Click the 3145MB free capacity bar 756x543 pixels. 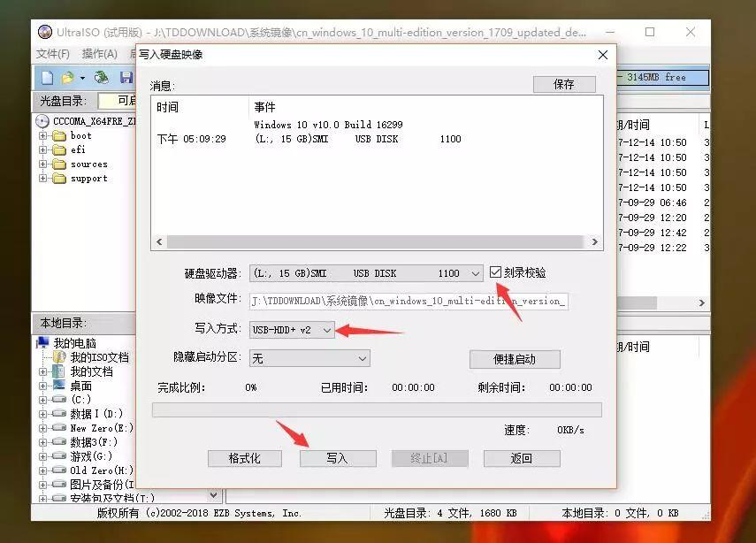coord(662,77)
